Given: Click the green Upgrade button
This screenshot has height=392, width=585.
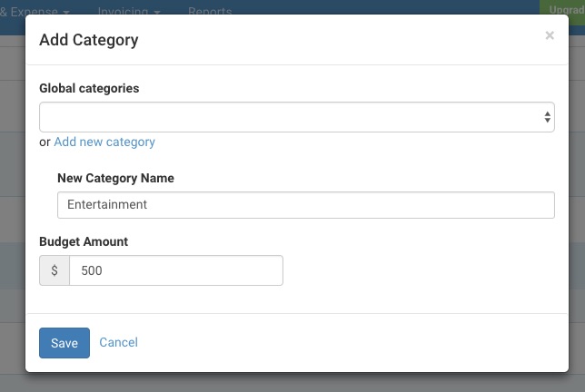Looking at the screenshot, I should 562,9.
